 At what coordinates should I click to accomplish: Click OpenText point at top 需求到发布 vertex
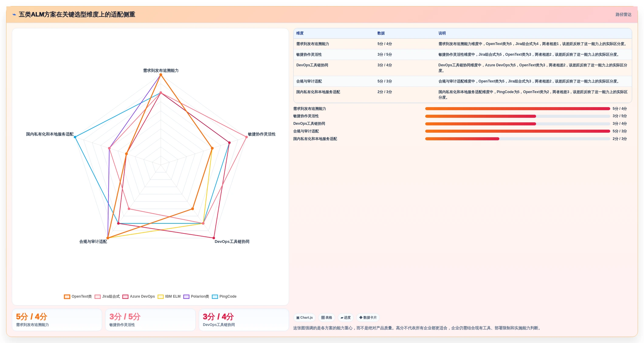tap(161, 75)
